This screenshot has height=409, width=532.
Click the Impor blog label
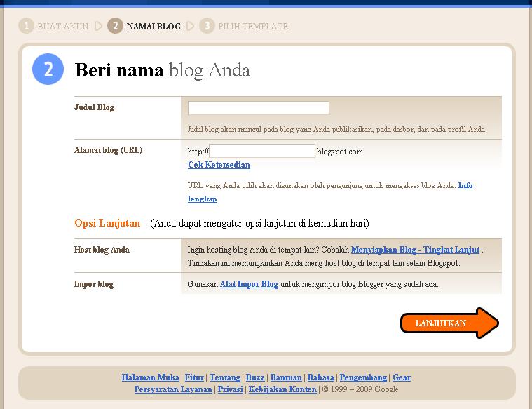(94, 284)
